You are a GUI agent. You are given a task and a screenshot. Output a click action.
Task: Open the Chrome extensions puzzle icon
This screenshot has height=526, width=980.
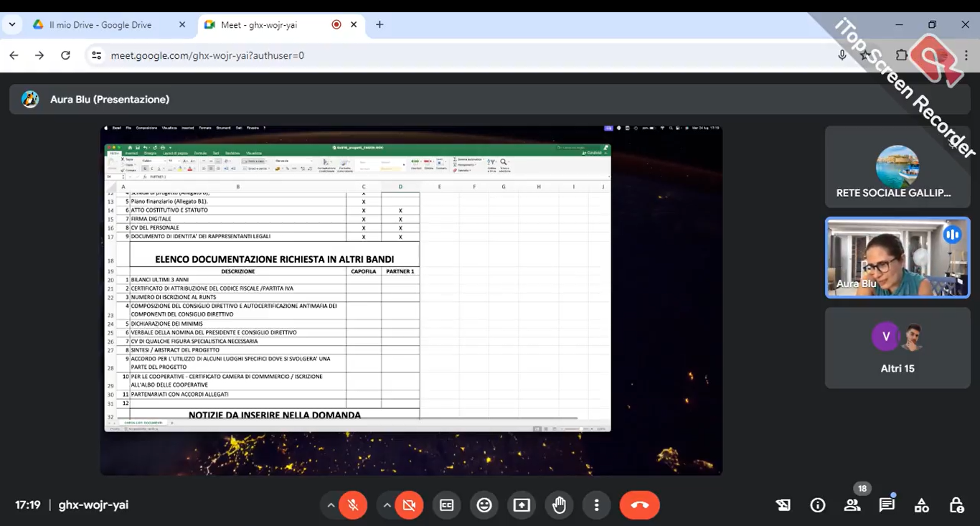tap(902, 55)
